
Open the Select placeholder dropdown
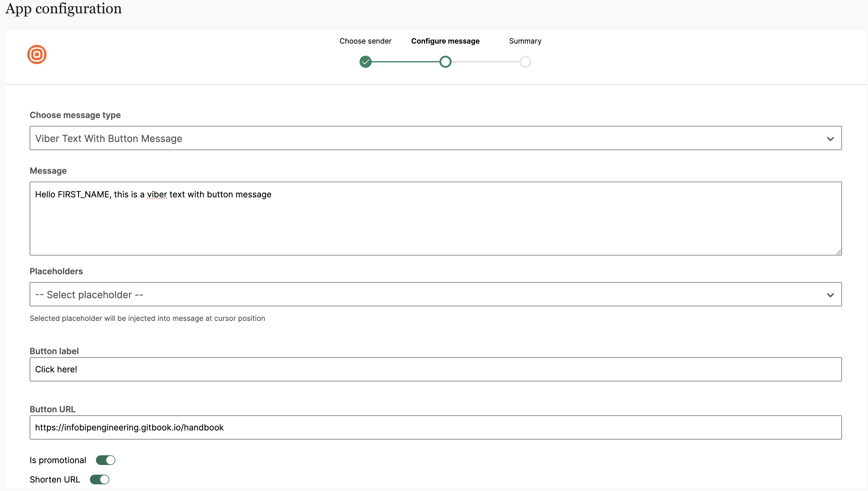[436, 295]
